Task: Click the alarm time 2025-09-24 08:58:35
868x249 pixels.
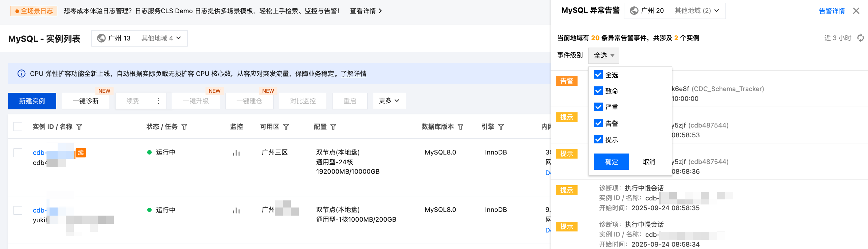Action: 665,208
